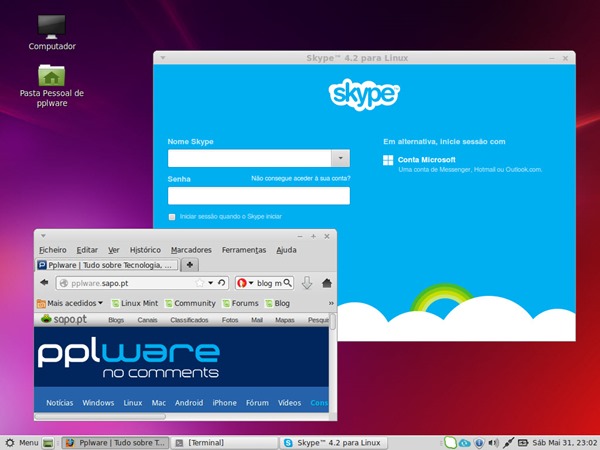
Task: Expand the Nome Skype dropdown arrow
Action: click(x=341, y=158)
